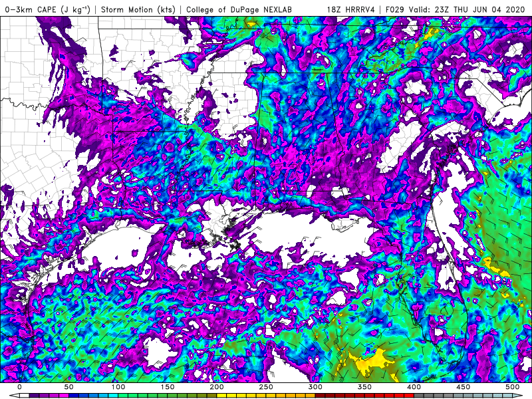Screen dimensions: 532x399
Task: Click the "350" label on the color scale
Action: click(364, 387)
